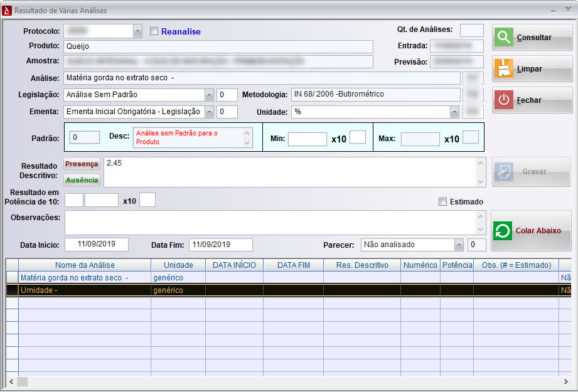
Task: Click Parecer code number field
Action: [x=476, y=245]
